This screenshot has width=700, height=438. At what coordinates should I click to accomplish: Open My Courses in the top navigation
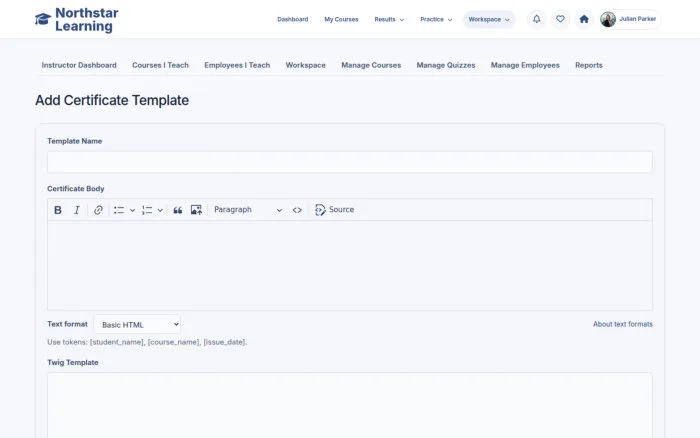[x=341, y=19]
